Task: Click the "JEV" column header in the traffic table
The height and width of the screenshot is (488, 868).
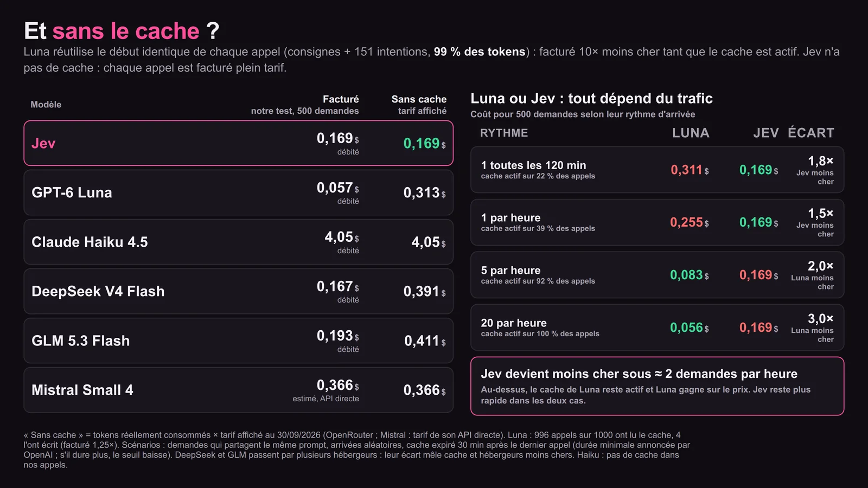Action: point(766,133)
